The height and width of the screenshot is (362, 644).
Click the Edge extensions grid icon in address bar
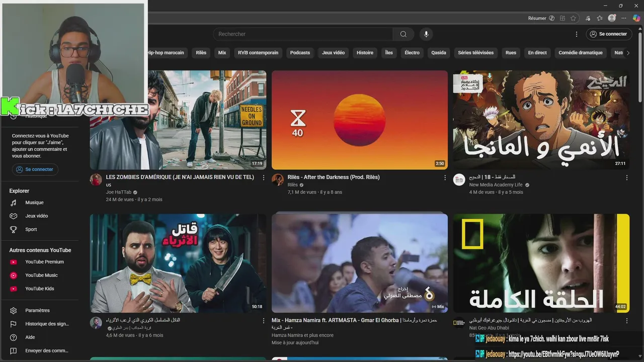coord(562,18)
